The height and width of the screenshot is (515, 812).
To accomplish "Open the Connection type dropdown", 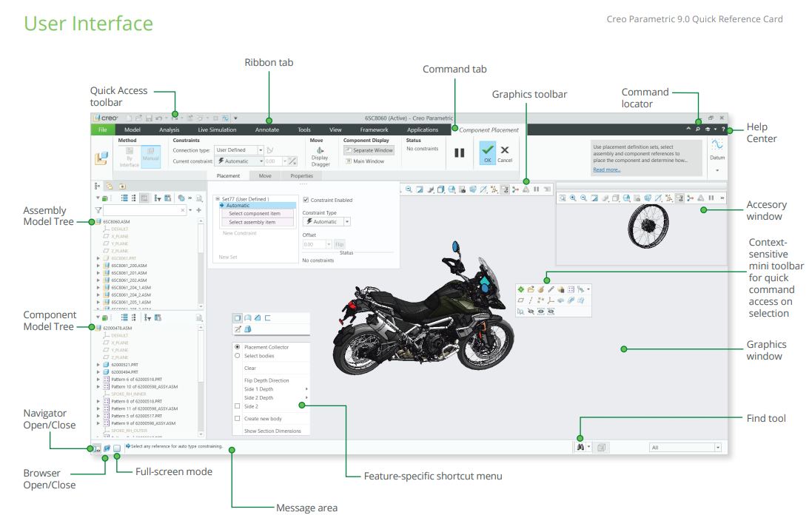I will [x=261, y=150].
